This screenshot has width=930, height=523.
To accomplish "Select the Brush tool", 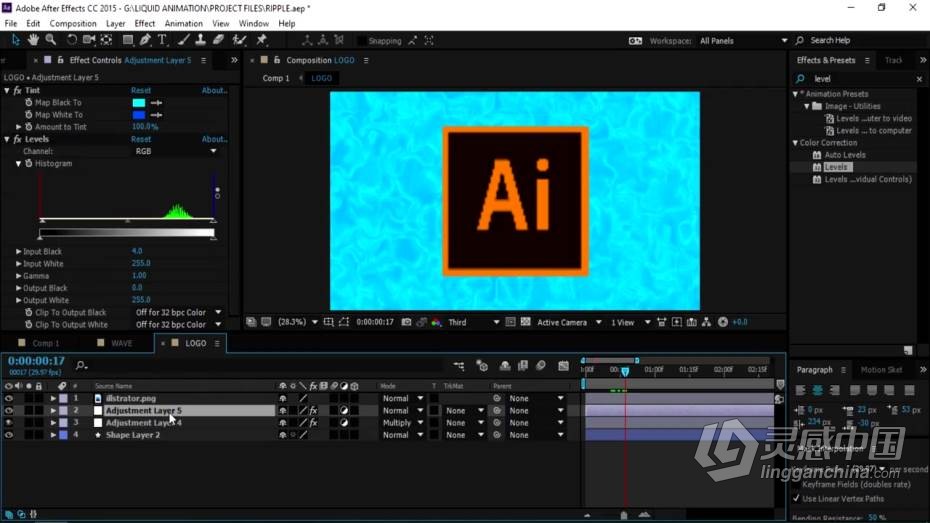I will [184, 40].
